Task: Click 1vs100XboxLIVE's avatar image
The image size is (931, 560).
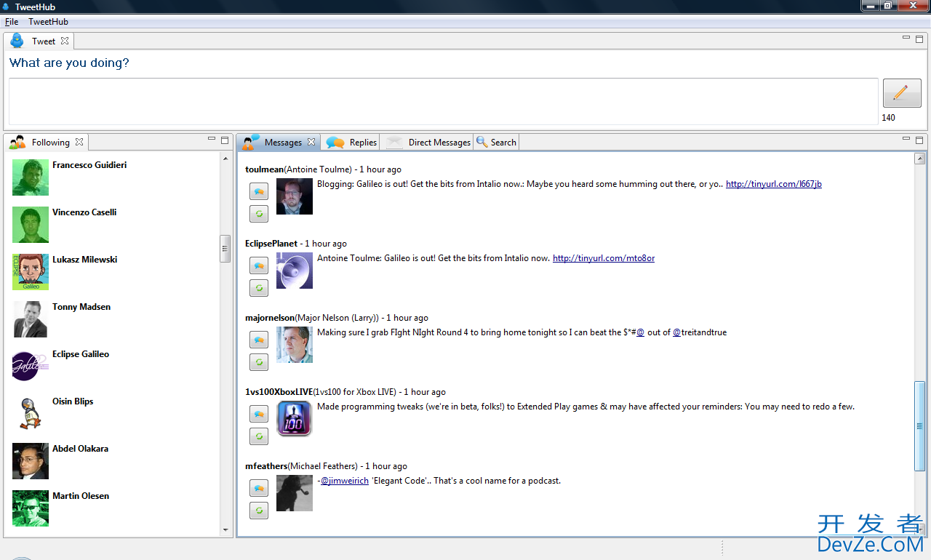Action: [x=295, y=419]
